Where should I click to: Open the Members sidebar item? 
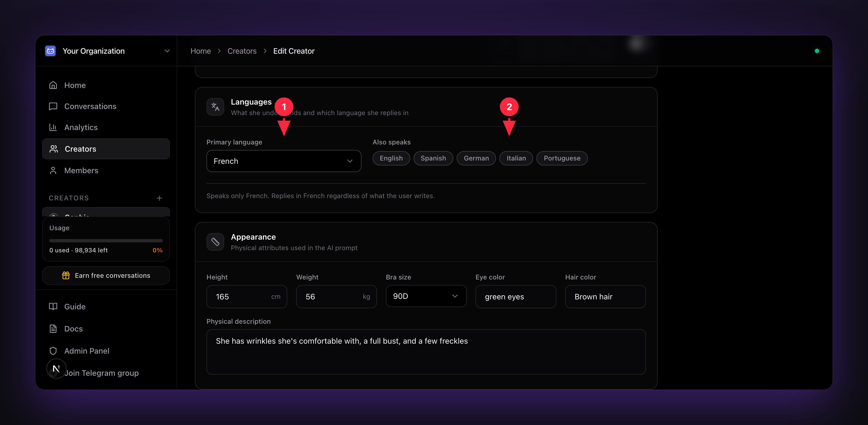pos(106,170)
